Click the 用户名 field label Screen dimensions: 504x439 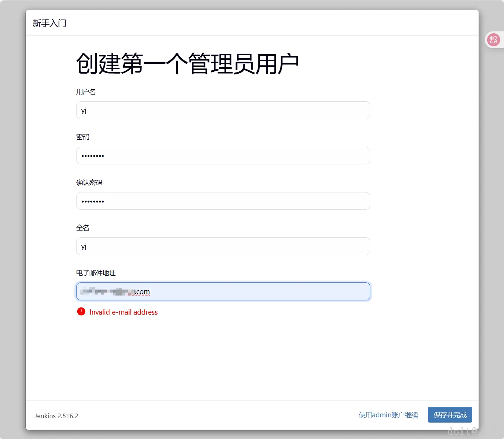tap(85, 92)
